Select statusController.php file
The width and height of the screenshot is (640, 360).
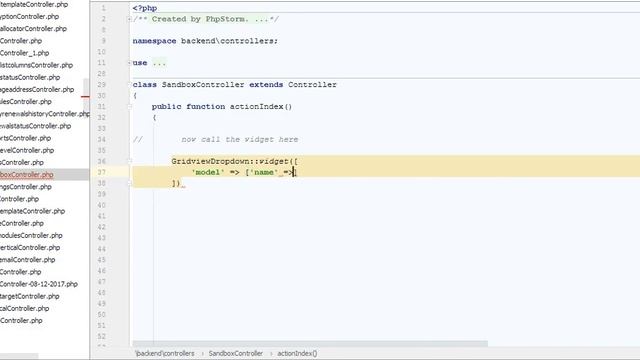coord(30,78)
